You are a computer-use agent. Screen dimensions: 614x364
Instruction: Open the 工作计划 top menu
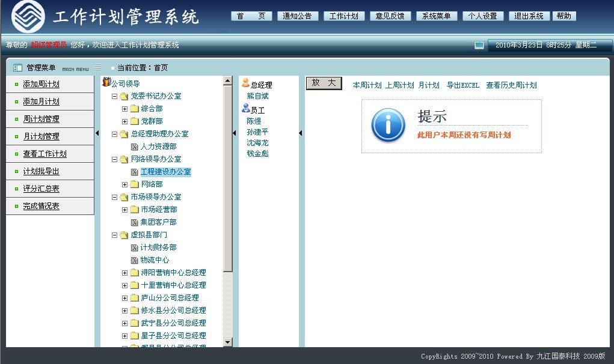click(x=344, y=16)
